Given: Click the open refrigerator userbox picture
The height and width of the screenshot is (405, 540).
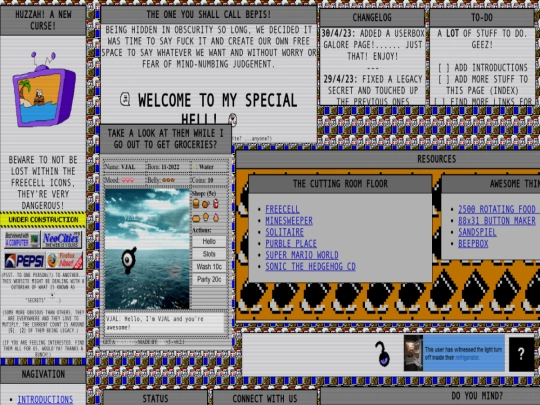Looking at the screenshot, I should 413,353.
